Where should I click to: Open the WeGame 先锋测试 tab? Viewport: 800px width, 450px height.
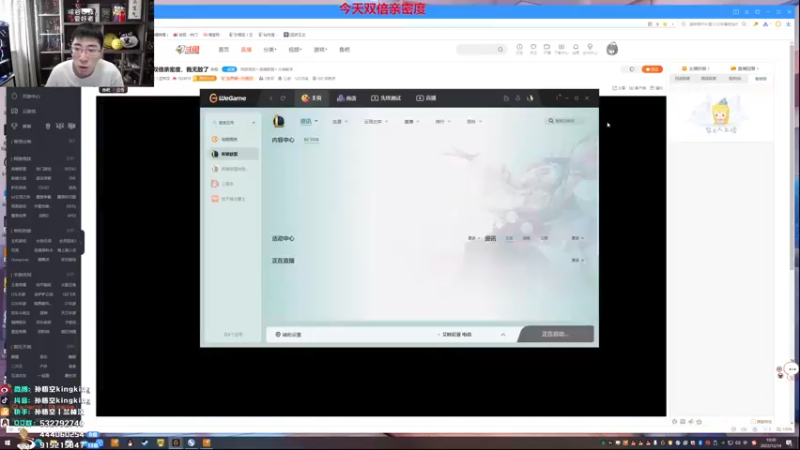(386, 98)
